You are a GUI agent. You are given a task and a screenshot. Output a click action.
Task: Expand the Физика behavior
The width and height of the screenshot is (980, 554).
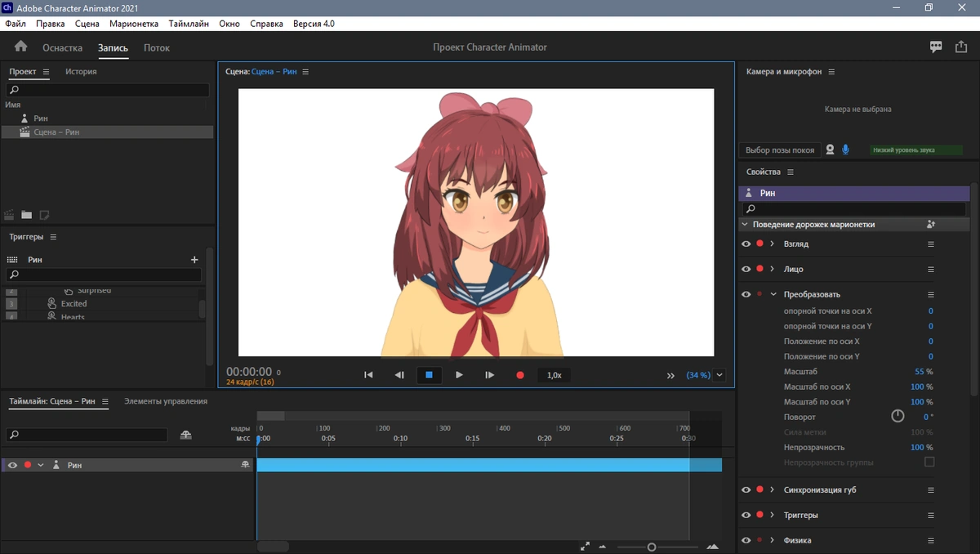coord(773,540)
